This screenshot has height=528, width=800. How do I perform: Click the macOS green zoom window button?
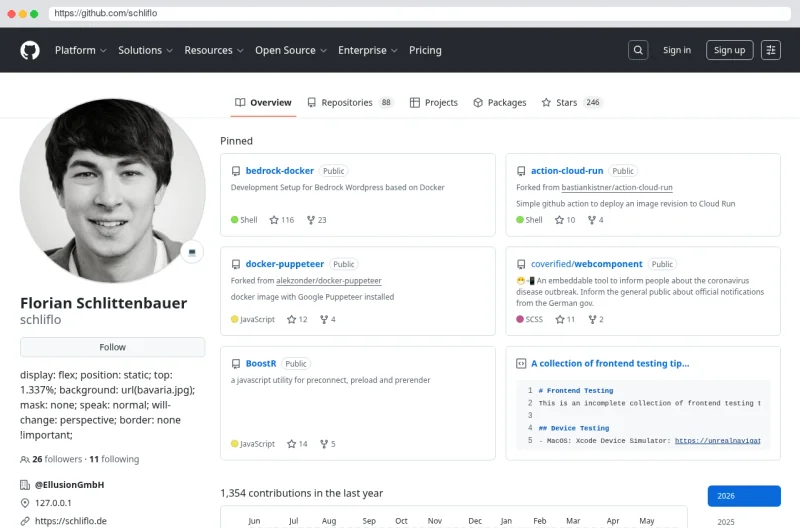click(34, 14)
